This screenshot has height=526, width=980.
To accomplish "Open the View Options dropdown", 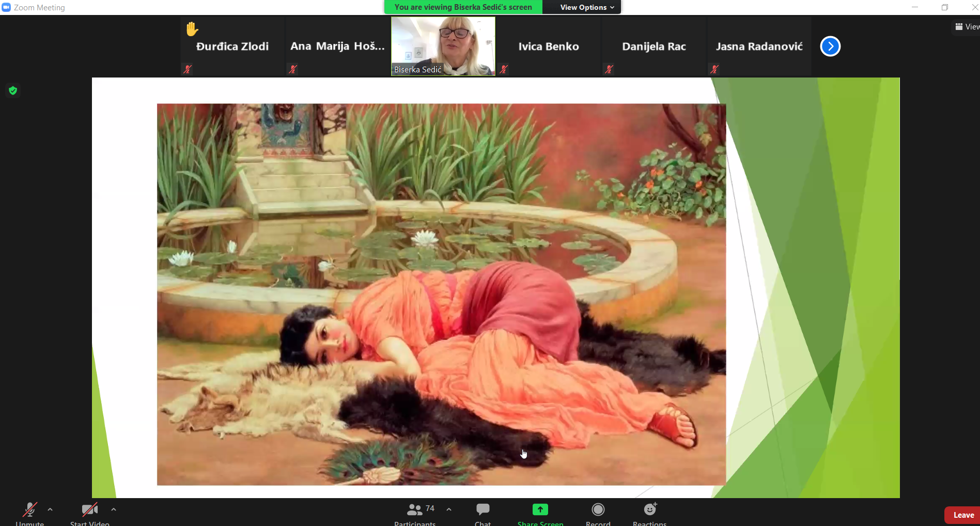I will point(587,7).
